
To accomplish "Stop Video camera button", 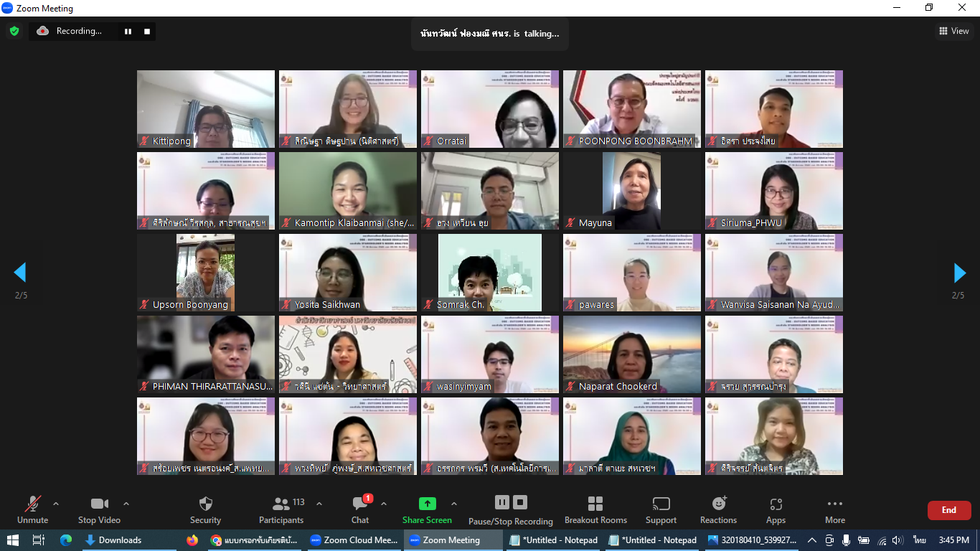I will point(99,510).
